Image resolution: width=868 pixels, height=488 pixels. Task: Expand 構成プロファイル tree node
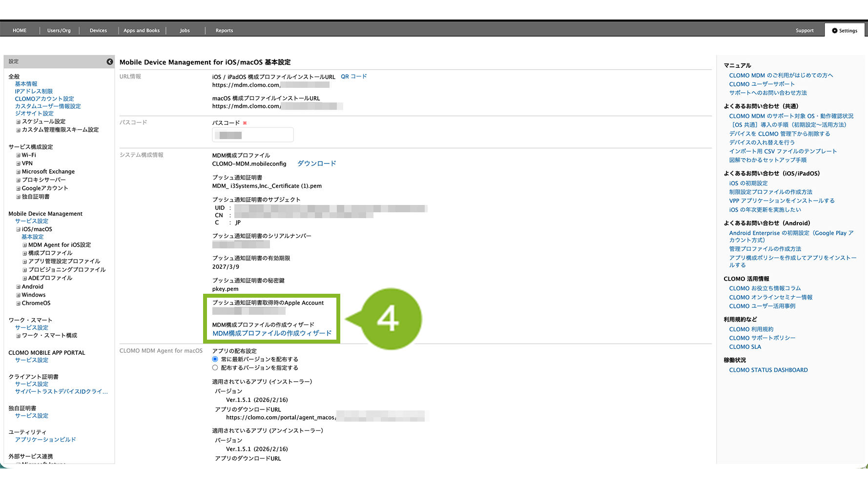24,253
